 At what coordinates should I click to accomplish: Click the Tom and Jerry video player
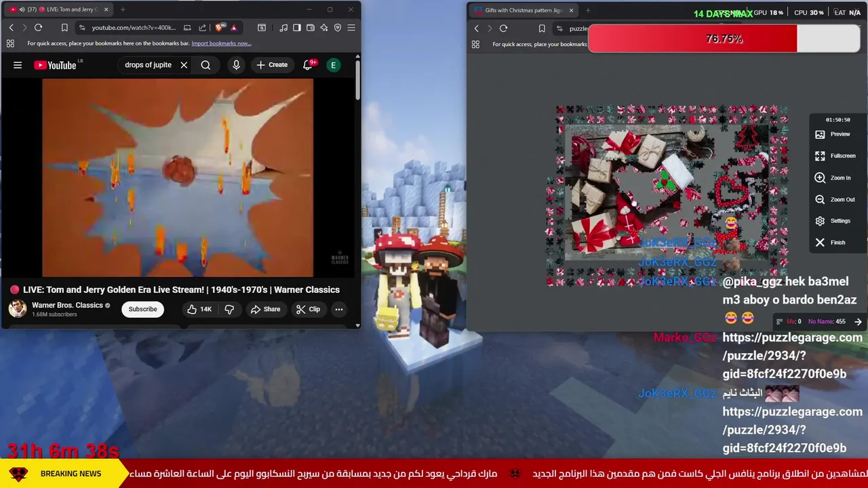click(178, 178)
